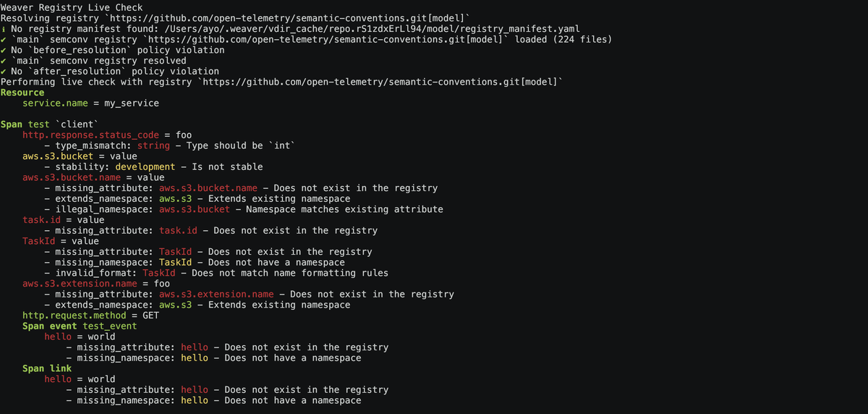This screenshot has height=414, width=868.
Task: Click the 'task.id = value' attribute line
Action: [x=63, y=220]
